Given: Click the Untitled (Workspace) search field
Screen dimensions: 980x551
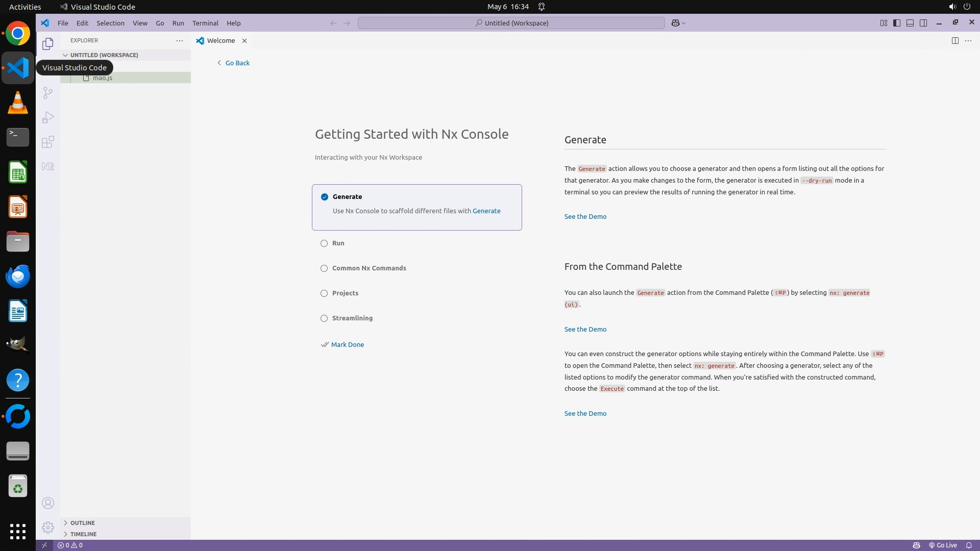Looking at the screenshot, I should tap(511, 23).
